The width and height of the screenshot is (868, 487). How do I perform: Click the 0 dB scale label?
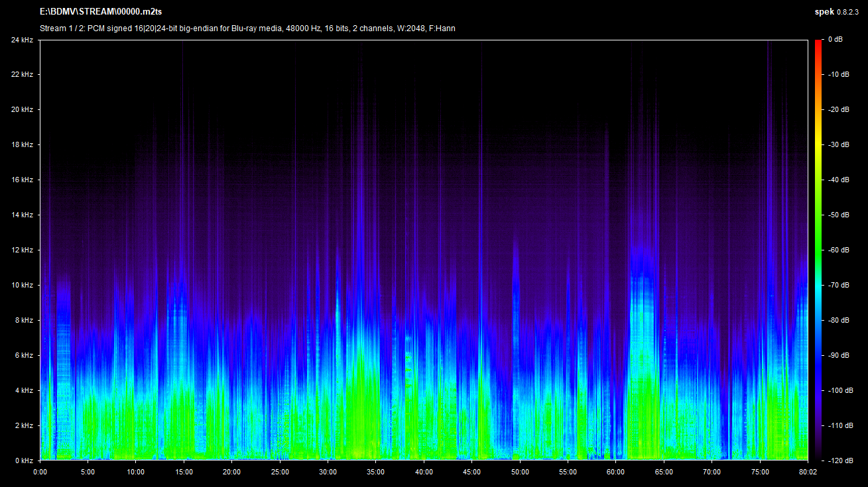click(835, 40)
